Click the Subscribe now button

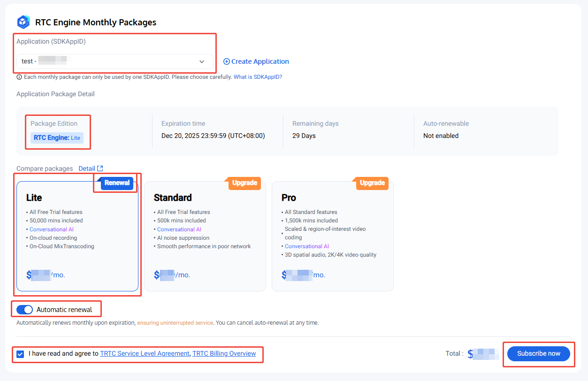click(x=538, y=354)
